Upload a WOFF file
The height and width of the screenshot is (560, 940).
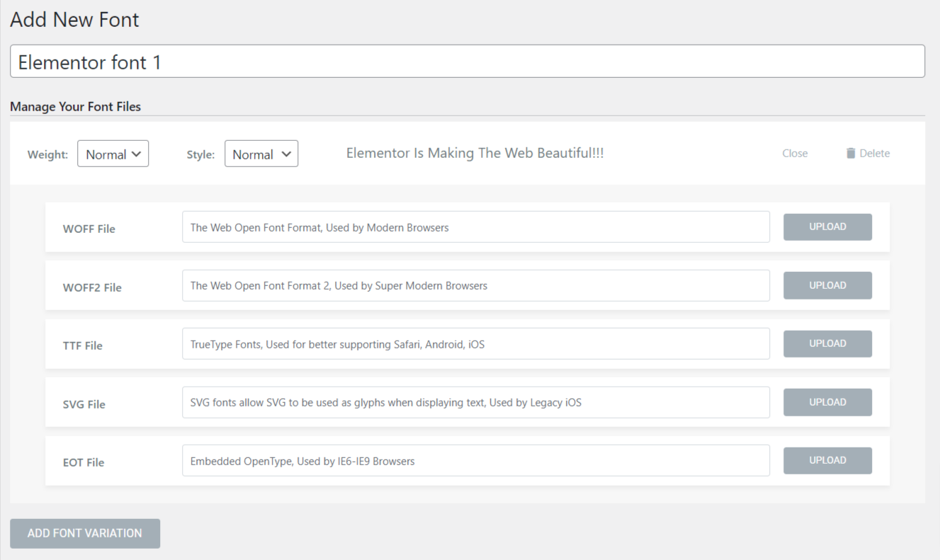[x=827, y=227]
